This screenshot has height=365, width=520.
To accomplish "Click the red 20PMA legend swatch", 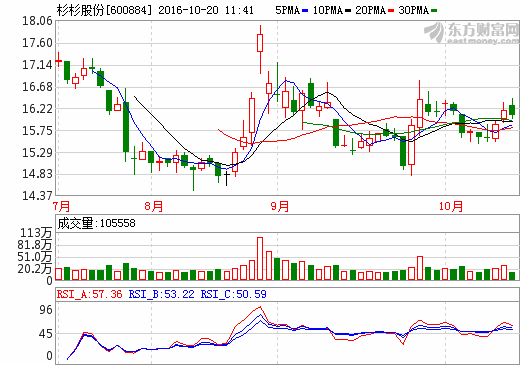I will [391, 11].
